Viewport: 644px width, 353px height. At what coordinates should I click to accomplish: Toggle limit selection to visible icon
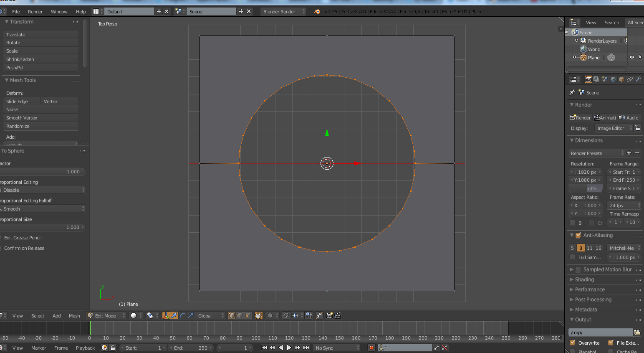(259, 315)
